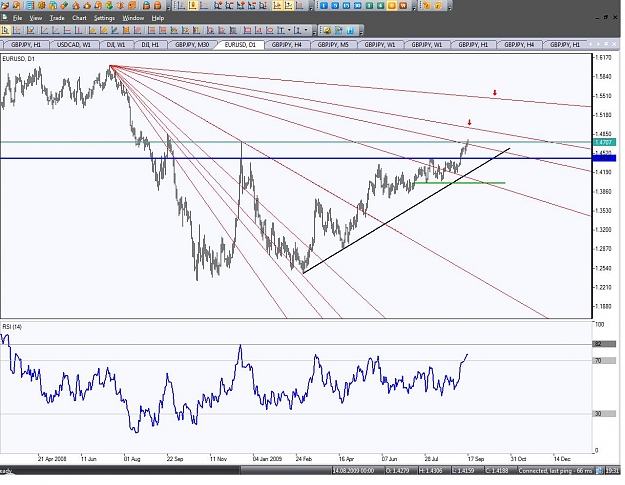The height and width of the screenshot is (485, 625).
Task: Click the teal 1.4707 price label
Action: (x=604, y=142)
